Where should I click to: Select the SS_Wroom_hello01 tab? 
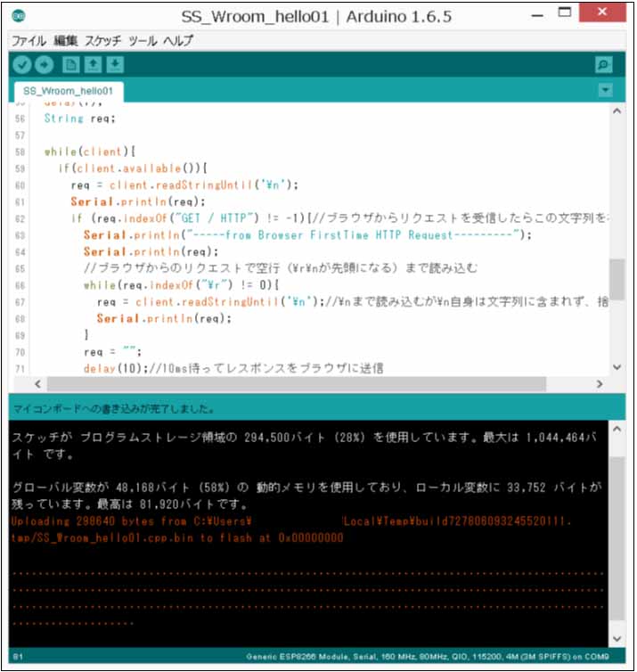pos(68,91)
